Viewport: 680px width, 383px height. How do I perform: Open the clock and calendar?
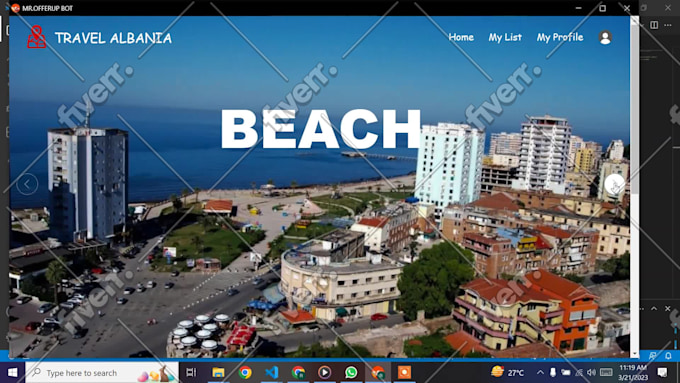click(633, 372)
